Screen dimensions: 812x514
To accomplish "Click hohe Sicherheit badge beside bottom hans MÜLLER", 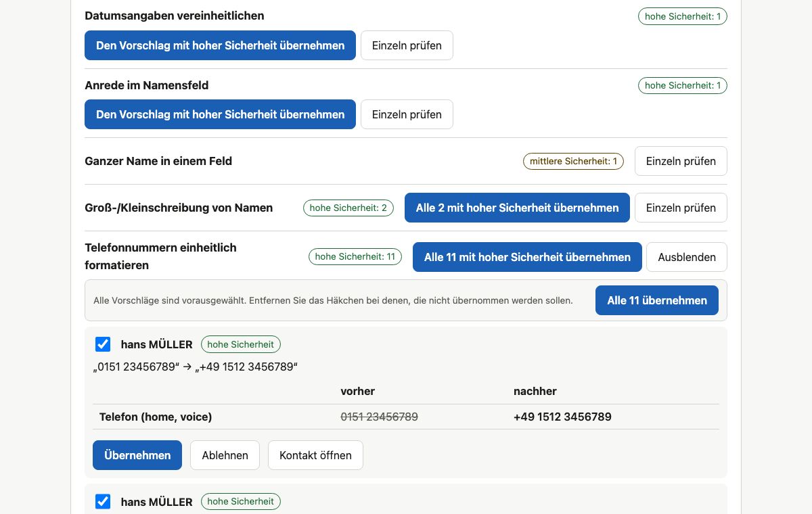I will coord(241,501).
